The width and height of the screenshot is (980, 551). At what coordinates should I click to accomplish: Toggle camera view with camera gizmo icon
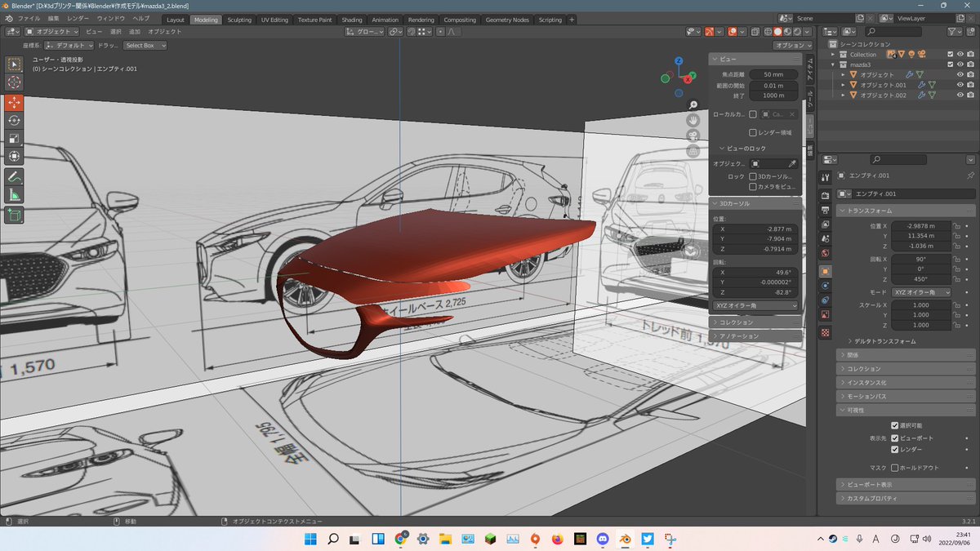pyautogui.click(x=693, y=136)
